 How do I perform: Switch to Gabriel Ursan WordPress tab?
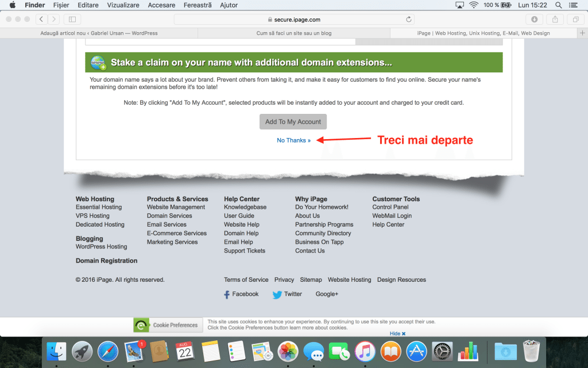99,33
